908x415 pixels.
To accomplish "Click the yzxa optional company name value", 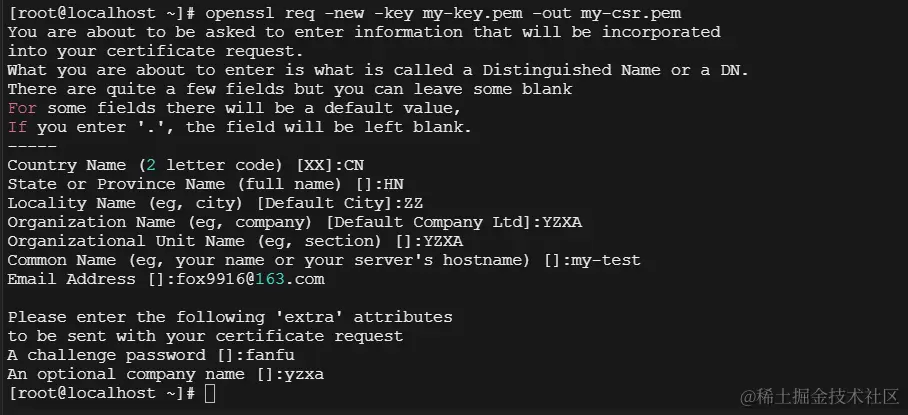I will pos(305,375).
